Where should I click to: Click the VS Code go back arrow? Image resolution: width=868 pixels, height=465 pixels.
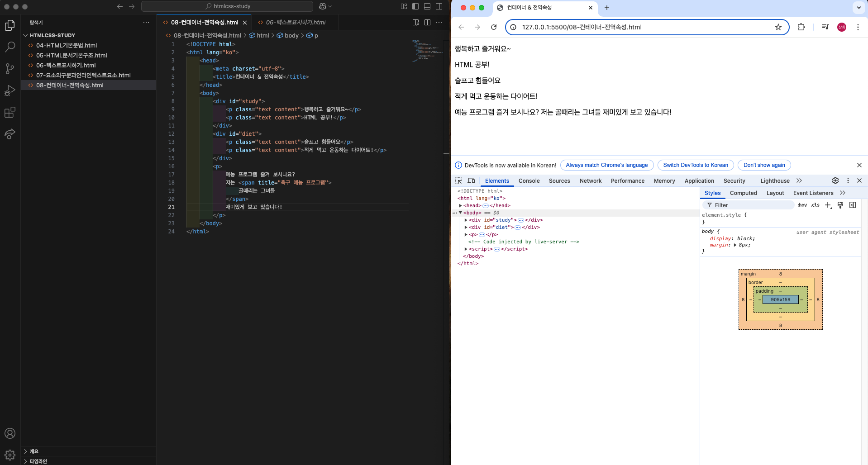pyautogui.click(x=120, y=6)
